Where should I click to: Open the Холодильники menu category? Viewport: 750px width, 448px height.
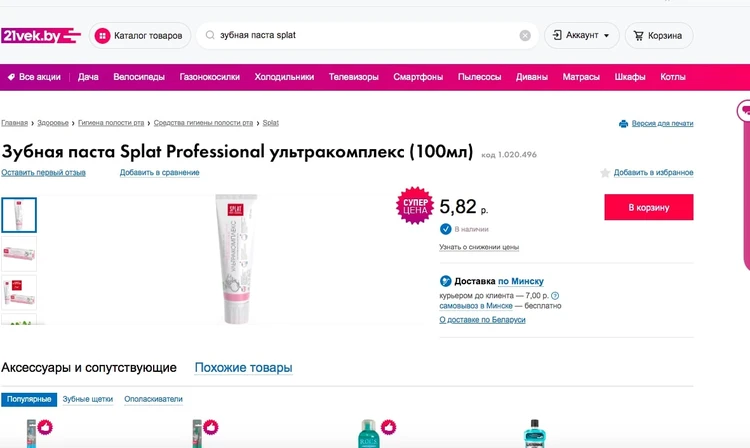coord(284,77)
